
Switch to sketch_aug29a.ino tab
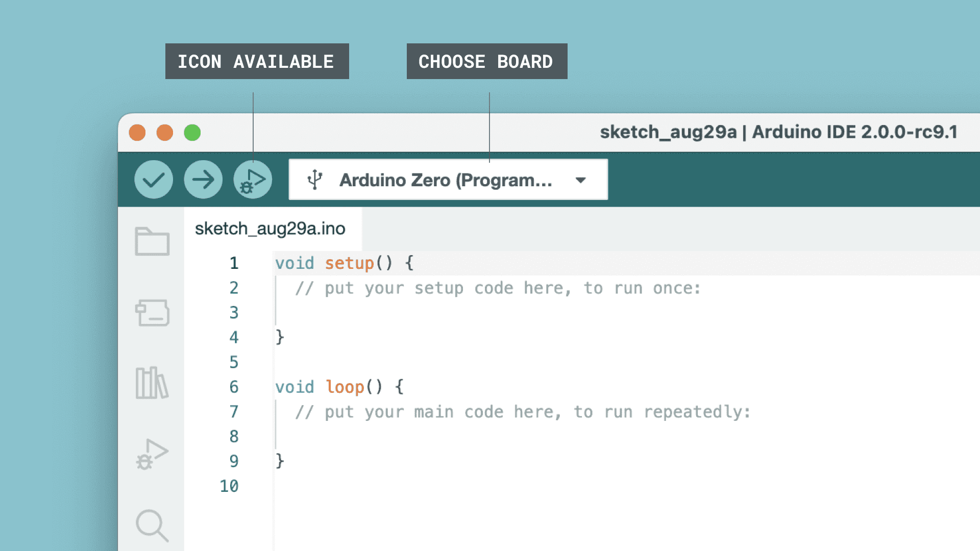(270, 229)
